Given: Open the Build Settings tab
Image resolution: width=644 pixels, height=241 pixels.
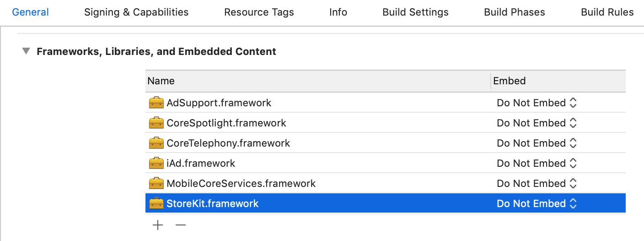Looking at the screenshot, I should (415, 12).
